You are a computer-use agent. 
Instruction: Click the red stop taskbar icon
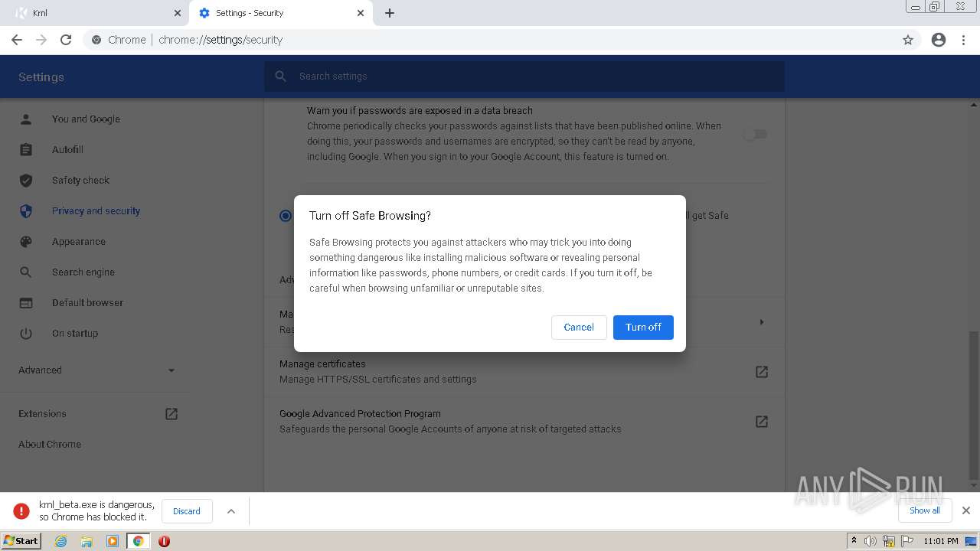pos(164,541)
